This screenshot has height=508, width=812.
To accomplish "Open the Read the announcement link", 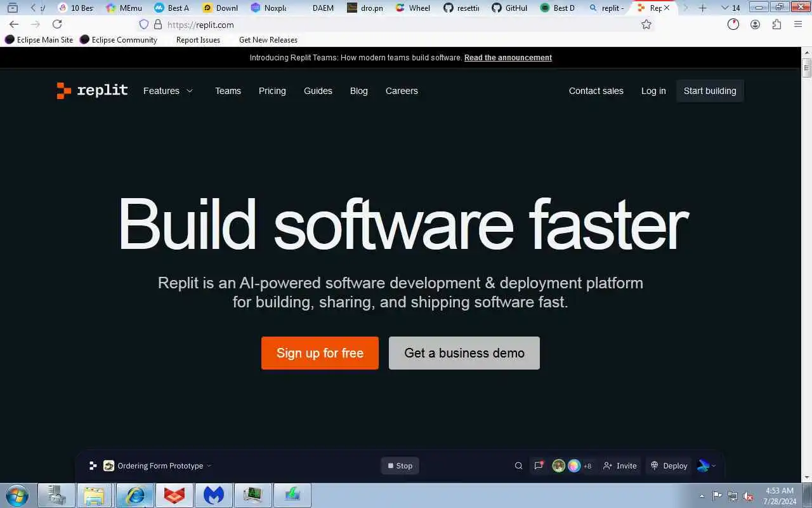I will coord(508,57).
